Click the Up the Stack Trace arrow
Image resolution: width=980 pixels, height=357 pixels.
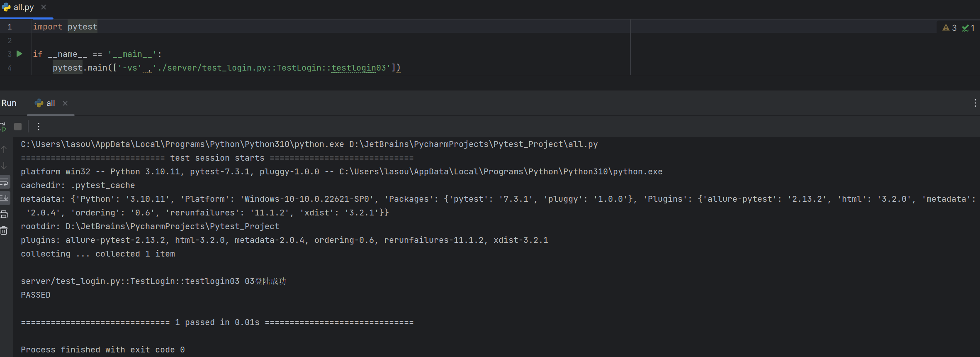point(4,149)
